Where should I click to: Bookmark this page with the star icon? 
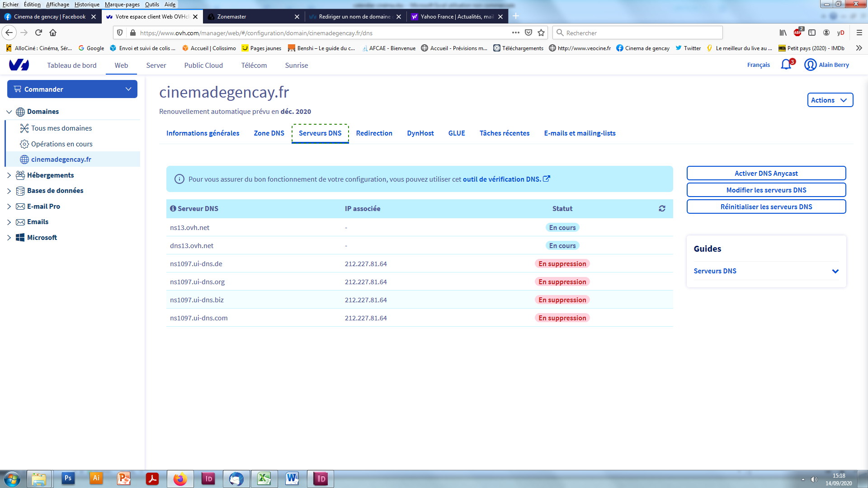541,33
